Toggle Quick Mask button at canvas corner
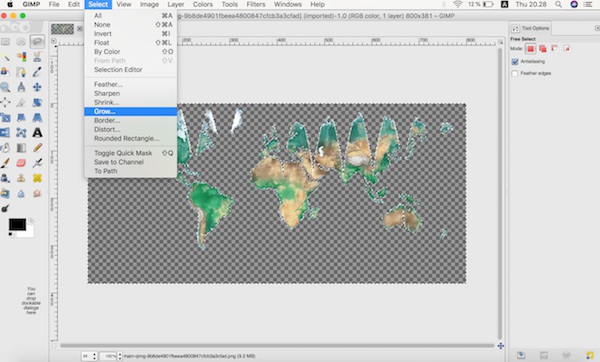 click(54, 346)
